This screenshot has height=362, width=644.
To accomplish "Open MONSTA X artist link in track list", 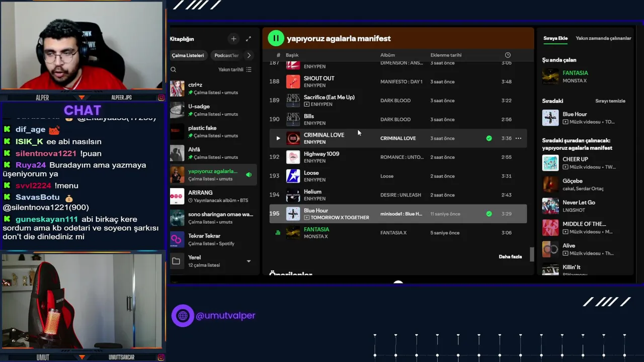I will click(x=315, y=236).
